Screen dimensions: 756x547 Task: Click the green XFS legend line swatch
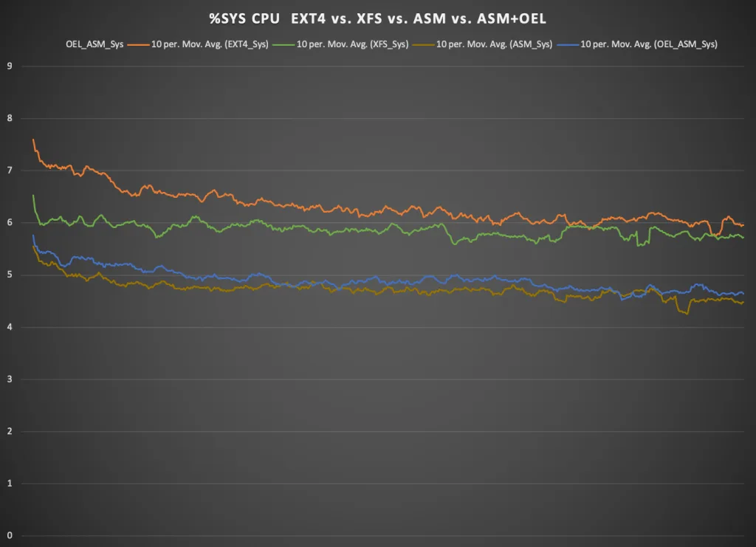[x=283, y=45]
